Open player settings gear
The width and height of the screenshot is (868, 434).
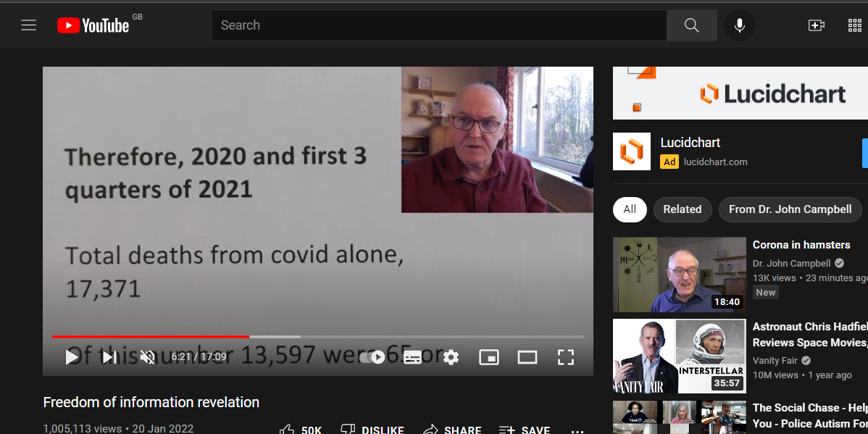pyautogui.click(x=451, y=357)
